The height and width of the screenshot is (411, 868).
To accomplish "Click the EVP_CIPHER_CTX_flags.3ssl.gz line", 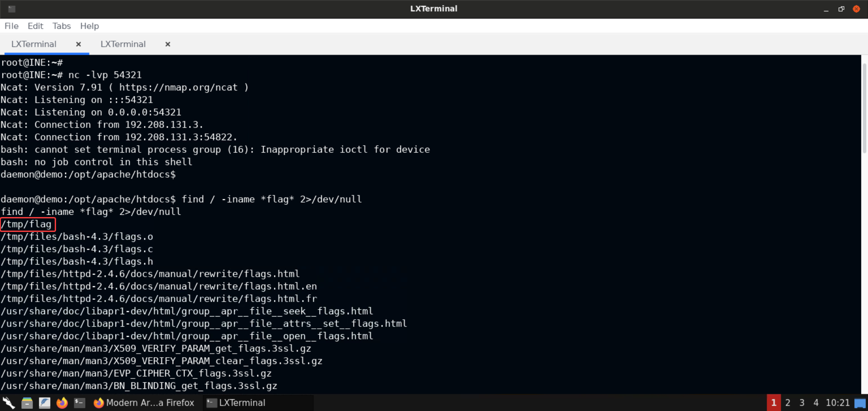I will [136, 373].
